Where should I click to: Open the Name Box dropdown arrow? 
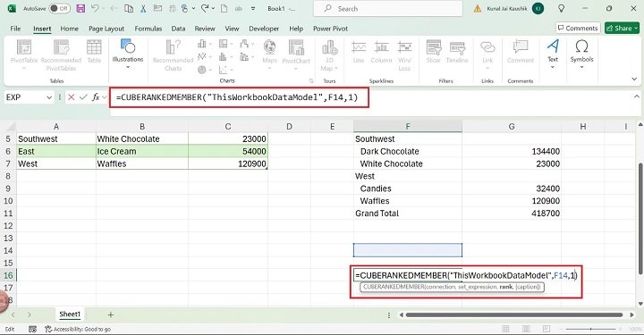point(49,97)
